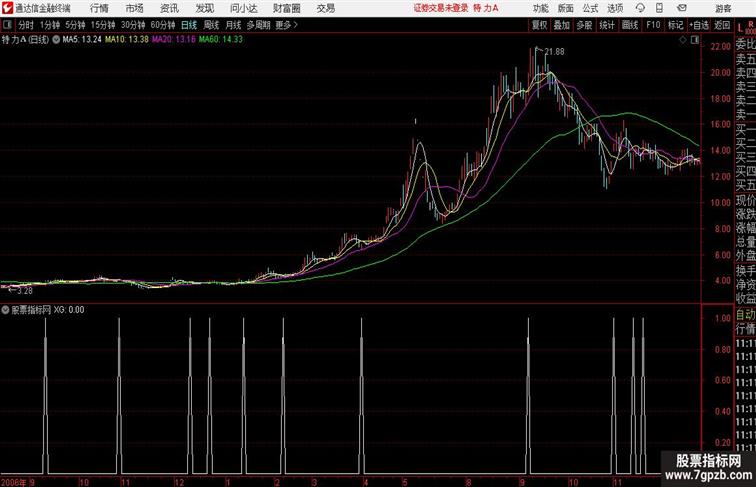Image resolution: width=756 pixels, height=487 pixels.
Task: Click the MA10: 13.38 value
Action: 127,40
